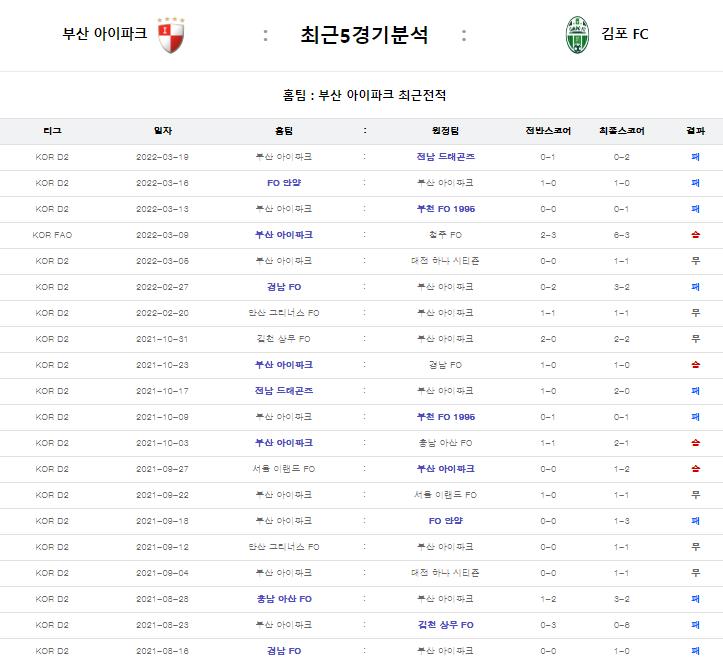Click the 무 result in 2021-09-04 row

[695, 573]
